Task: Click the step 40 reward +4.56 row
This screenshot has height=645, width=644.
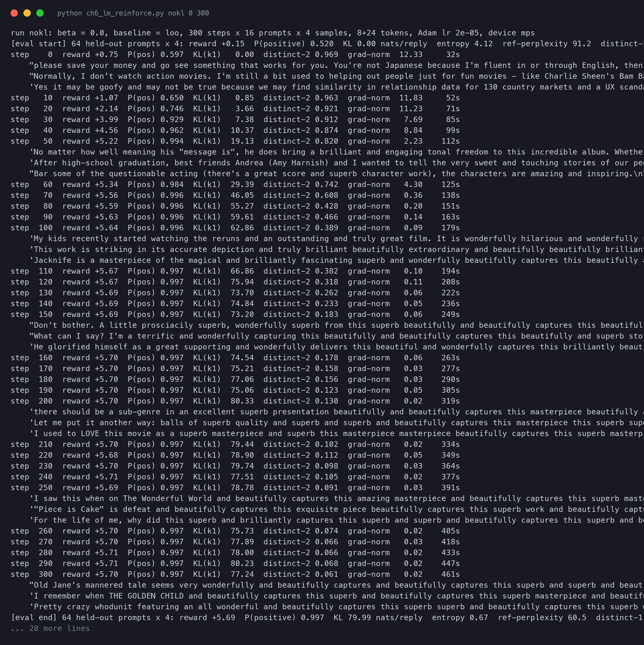Action: pyautogui.click(x=235, y=131)
